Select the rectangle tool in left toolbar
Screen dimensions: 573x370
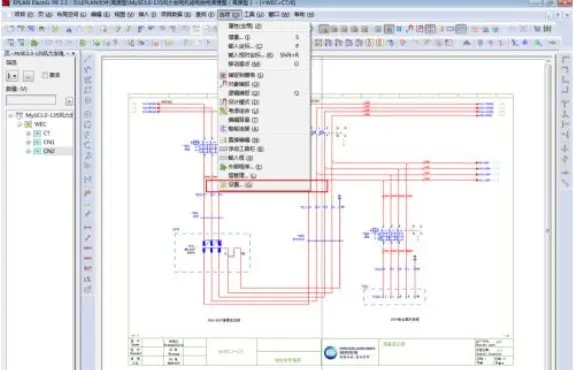(88, 90)
